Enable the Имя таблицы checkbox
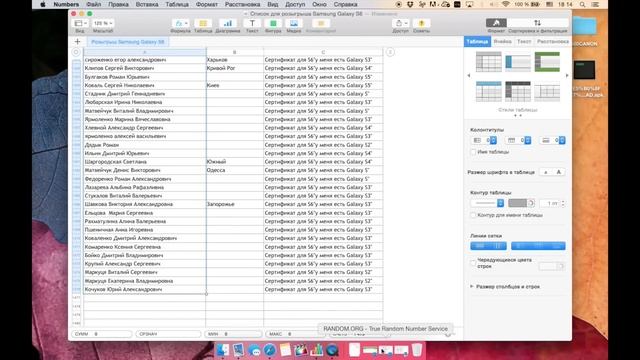Viewport: 640px width, 360px height. click(x=473, y=152)
